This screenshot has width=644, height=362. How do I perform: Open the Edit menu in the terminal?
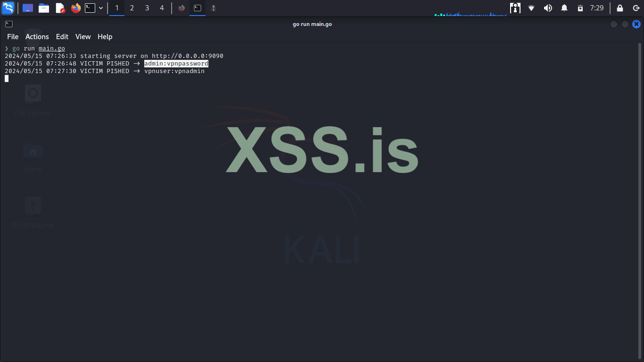click(62, 37)
